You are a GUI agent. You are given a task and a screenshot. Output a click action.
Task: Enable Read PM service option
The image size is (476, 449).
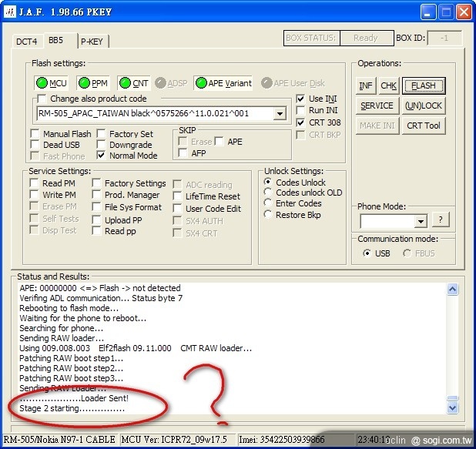(x=34, y=183)
